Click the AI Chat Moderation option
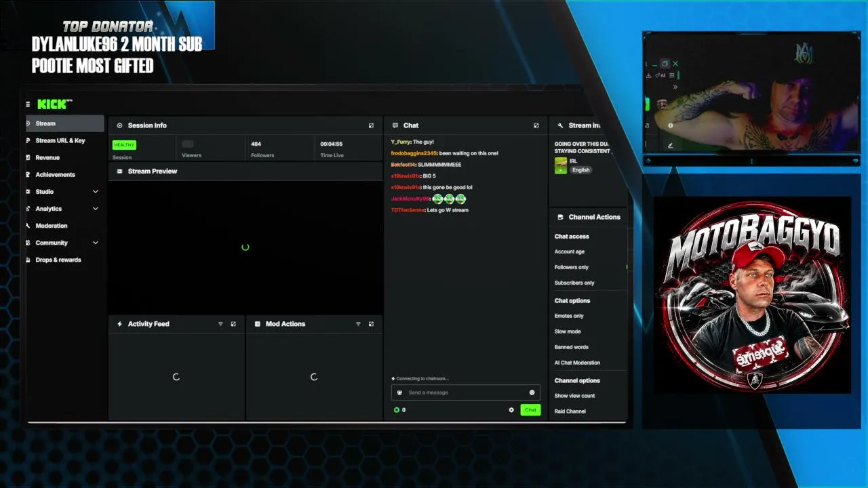Image resolution: width=868 pixels, height=488 pixels. tap(577, 363)
